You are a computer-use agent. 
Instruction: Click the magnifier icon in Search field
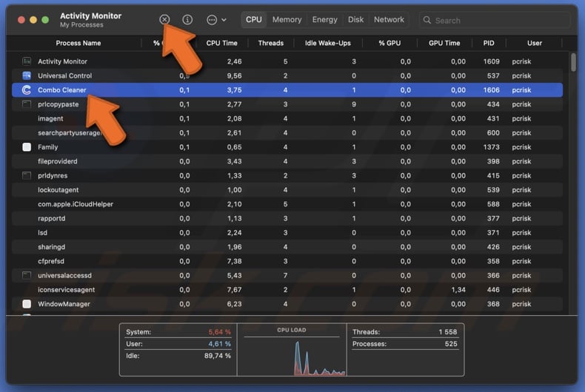click(427, 20)
